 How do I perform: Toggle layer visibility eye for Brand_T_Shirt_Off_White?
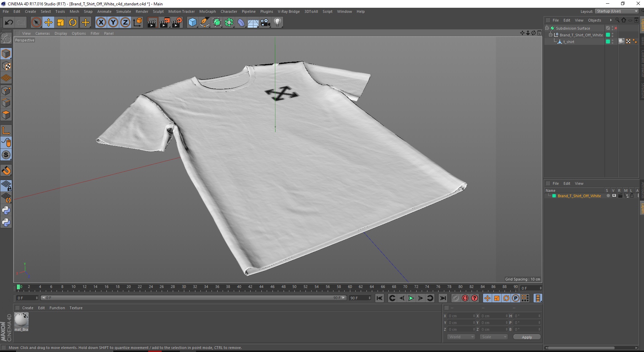[x=614, y=196]
